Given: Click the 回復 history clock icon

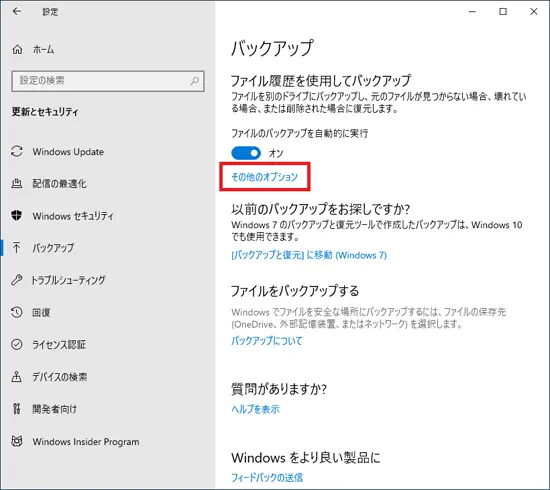Looking at the screenshot, I should (x=16, y=312).
